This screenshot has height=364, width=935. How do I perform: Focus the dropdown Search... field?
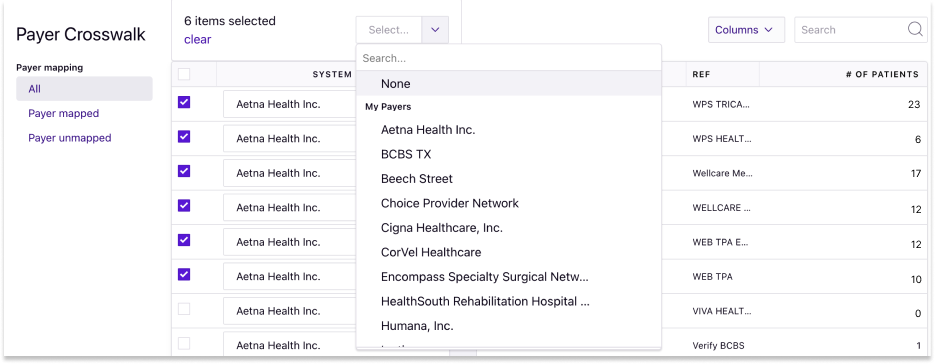tap(509, 58)
